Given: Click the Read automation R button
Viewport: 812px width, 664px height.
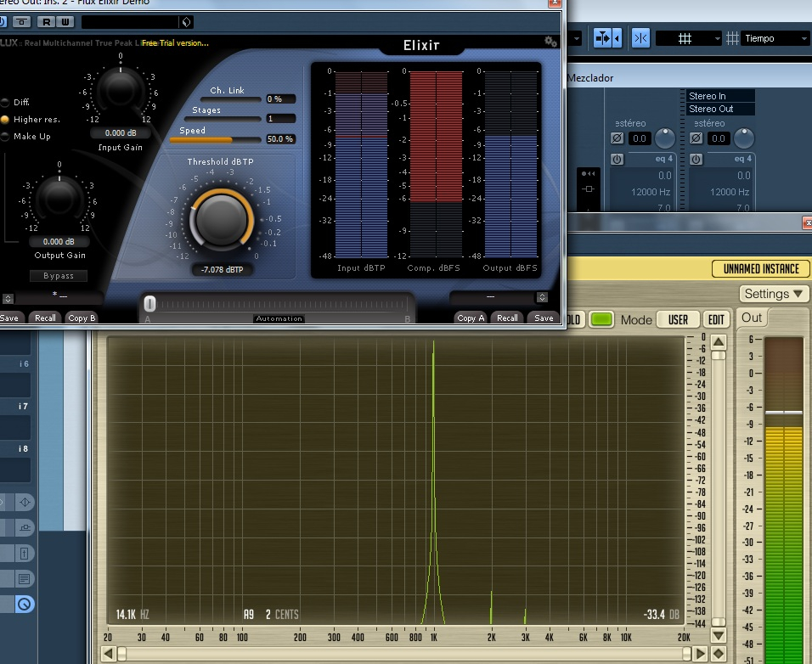Looking at the screenshot, I should click(46, 21).
